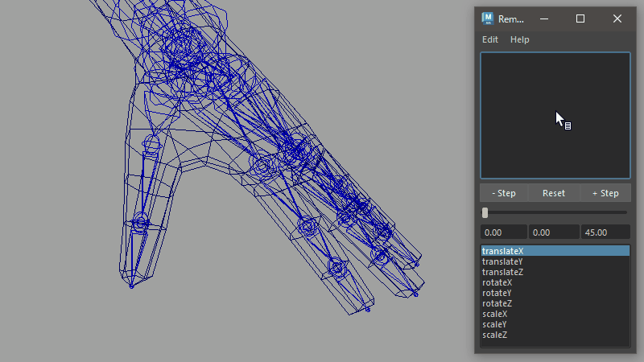Open the Edit menu
Viewport: 644px width, 362px height.
[489, 39]
